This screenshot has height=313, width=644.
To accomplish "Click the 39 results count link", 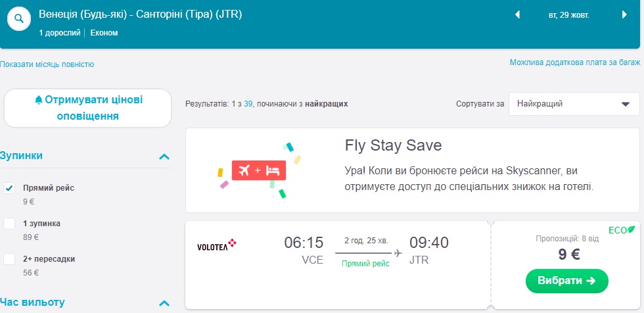I will point(248,103).
